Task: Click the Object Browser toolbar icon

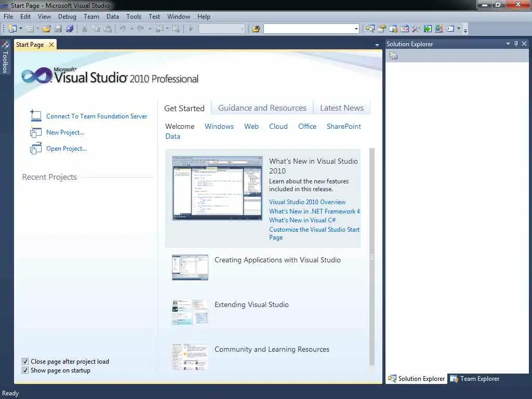Action: [x=404, y=29]
